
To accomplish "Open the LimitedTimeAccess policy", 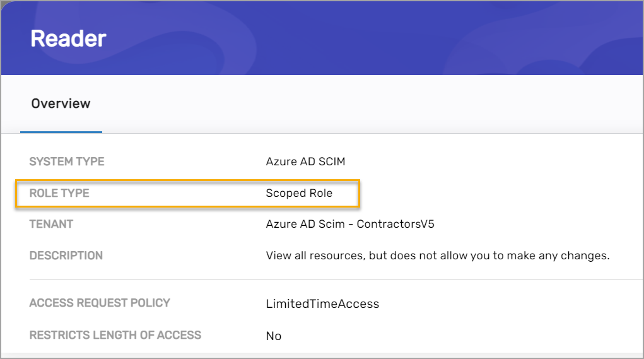I will [x=322, y=303].
